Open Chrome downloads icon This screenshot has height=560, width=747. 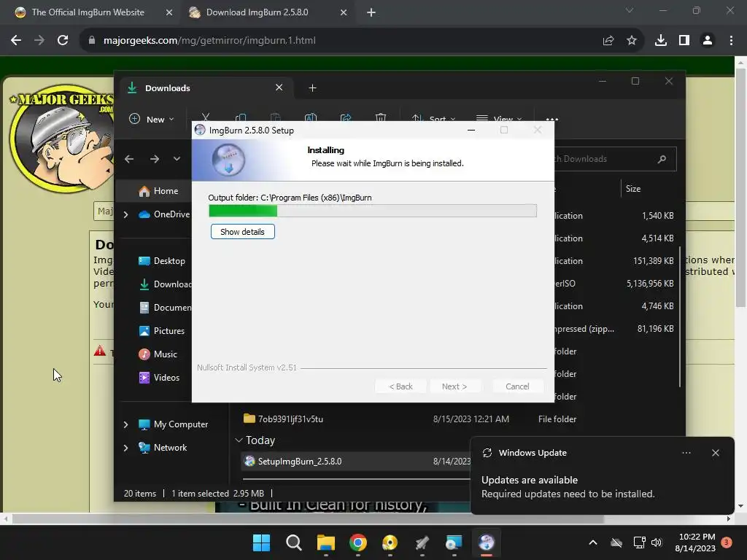(x=661, y=41)
